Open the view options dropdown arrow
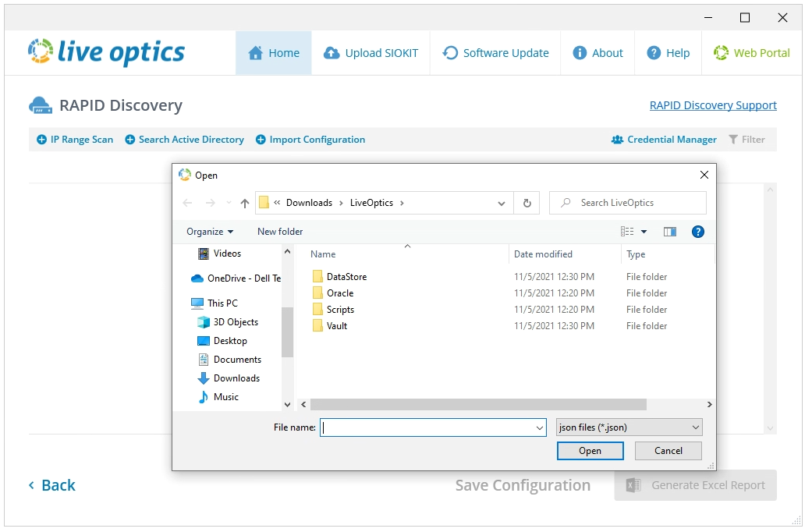Screen dimensions: 805x532 644,232
